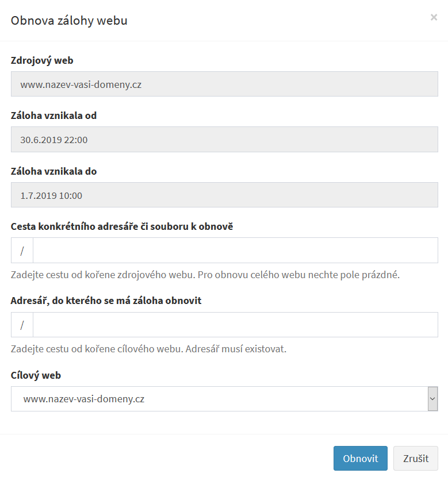Click the Obnovit button
Image resolution: width=448 pixels, height=481 pixels.
click(360, 459)
